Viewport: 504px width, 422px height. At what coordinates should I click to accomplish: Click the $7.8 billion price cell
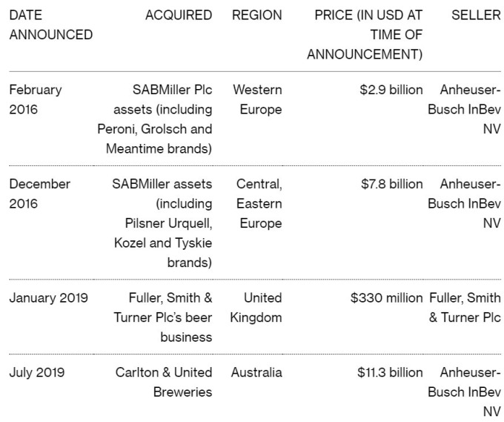pyautogui.click(x=392, y=184)
